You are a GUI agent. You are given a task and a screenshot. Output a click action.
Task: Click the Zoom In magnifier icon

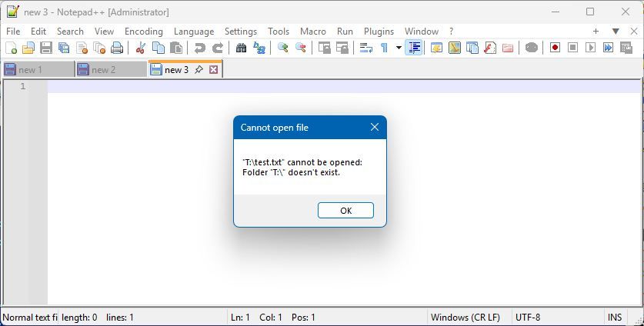tap(282, 48)
